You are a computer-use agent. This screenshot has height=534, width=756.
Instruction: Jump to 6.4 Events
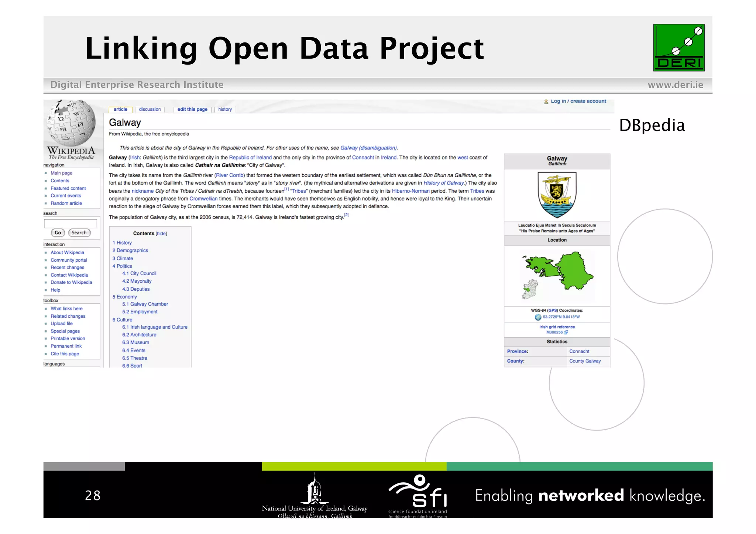coord(134,351)
